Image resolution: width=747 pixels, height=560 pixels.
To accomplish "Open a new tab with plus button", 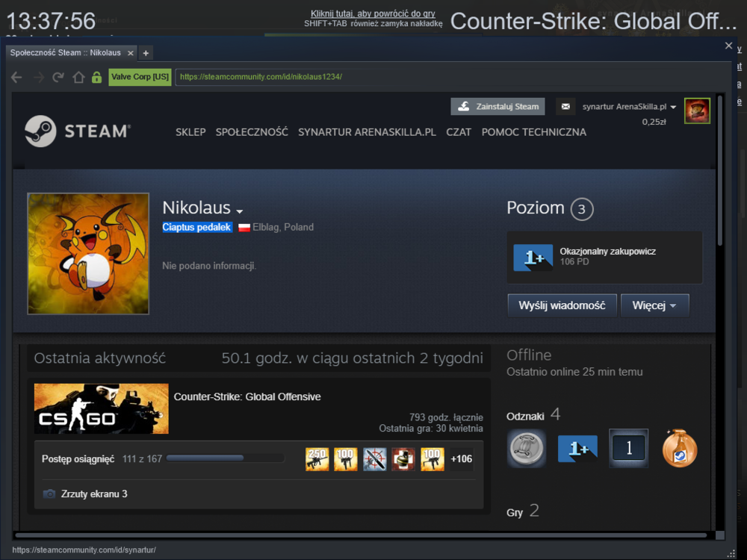I will pos(146,53).
